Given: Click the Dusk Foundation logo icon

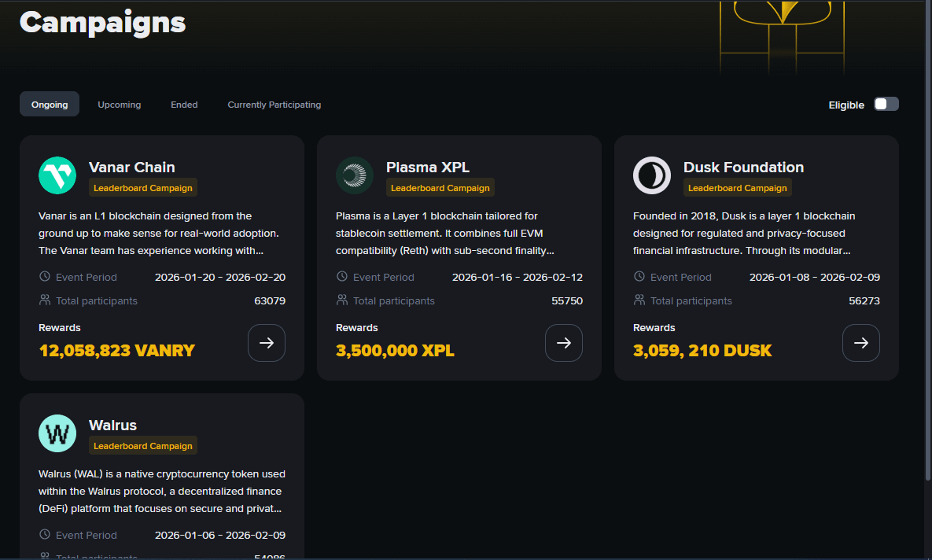Looking at the screenshot, I should coord(651,175).
